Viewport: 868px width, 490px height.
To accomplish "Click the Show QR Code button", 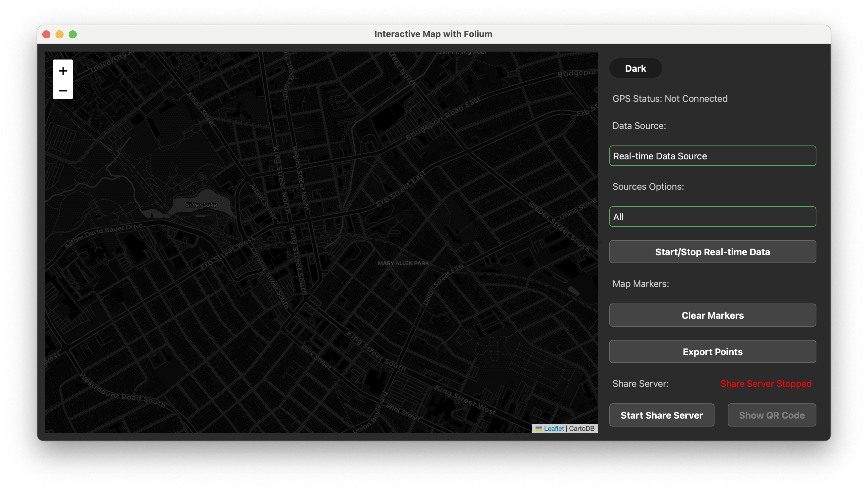I will [x=772, y=415].
